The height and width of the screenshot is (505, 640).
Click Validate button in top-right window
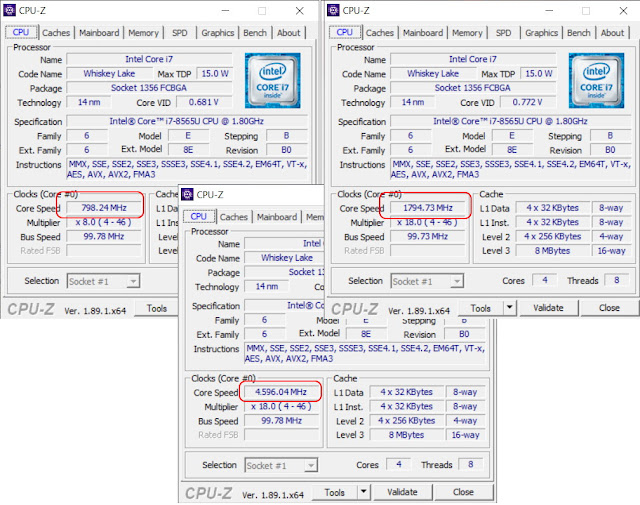(548, 308)
